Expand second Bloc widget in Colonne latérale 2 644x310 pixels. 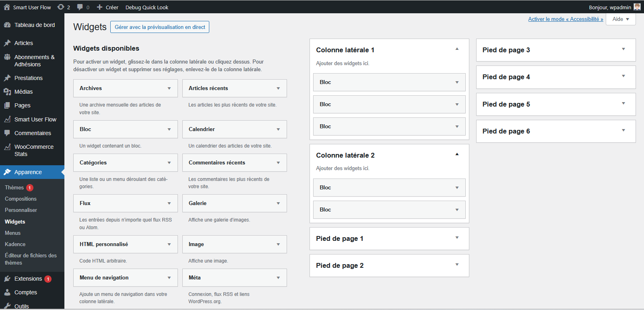click(457, 210)
